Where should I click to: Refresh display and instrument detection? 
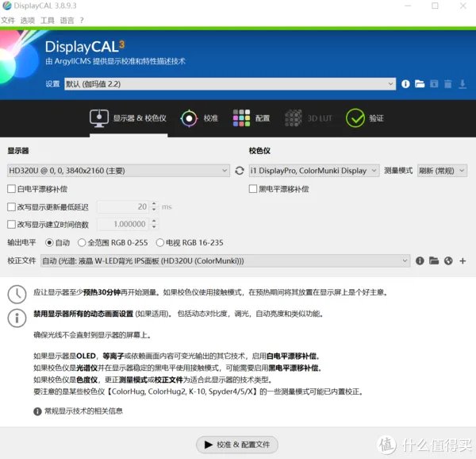(240, 171)
